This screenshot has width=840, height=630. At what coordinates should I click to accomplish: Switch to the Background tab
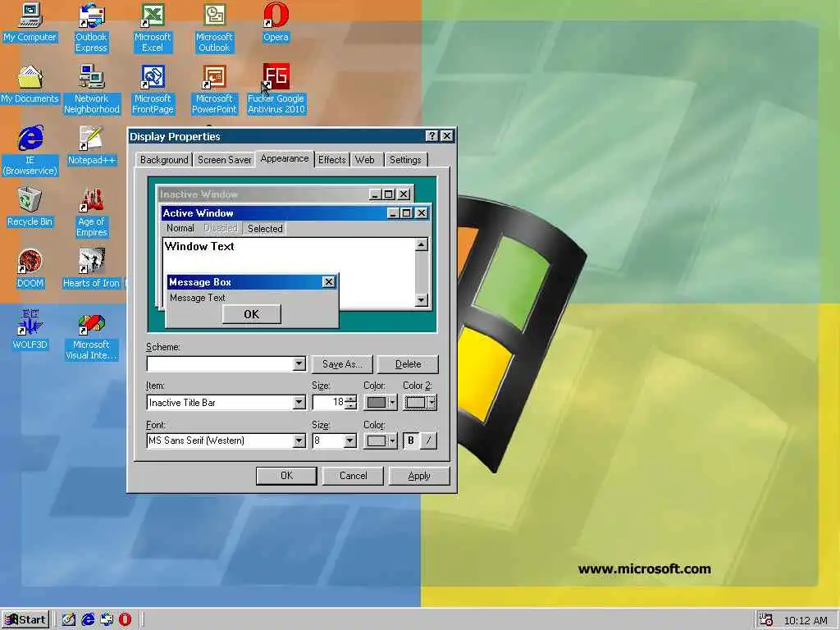coord(164,160)
